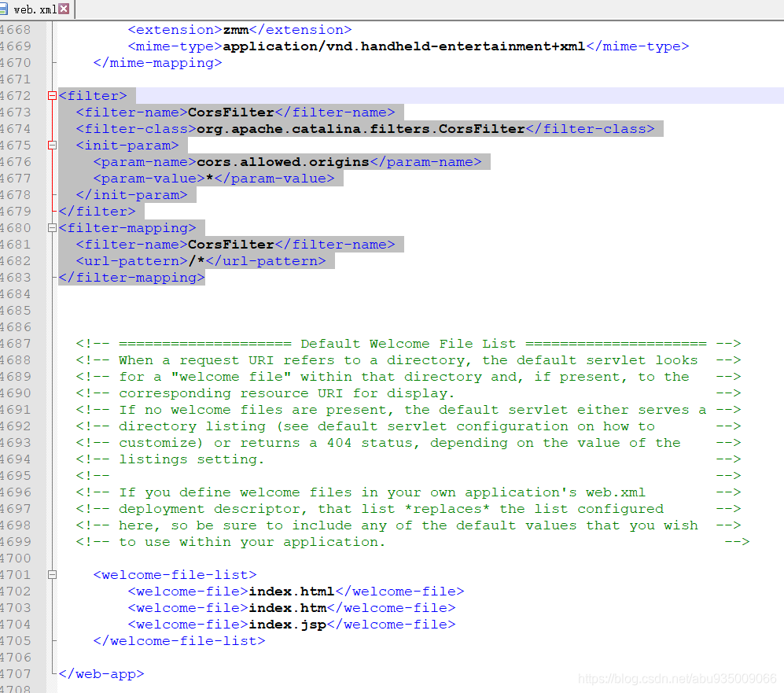
Task: Click the closing </welcome-file-list> tag
Action: (179, 641)
